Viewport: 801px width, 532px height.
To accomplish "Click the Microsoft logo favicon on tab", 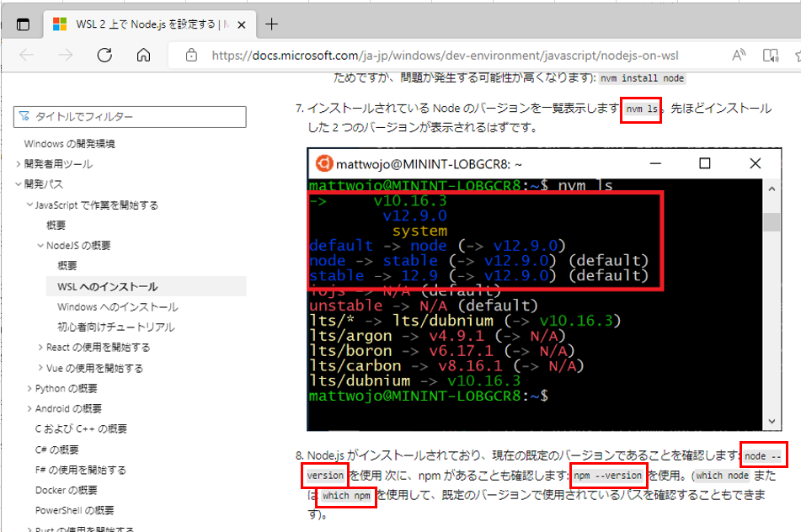I will [x=60, y=24].
